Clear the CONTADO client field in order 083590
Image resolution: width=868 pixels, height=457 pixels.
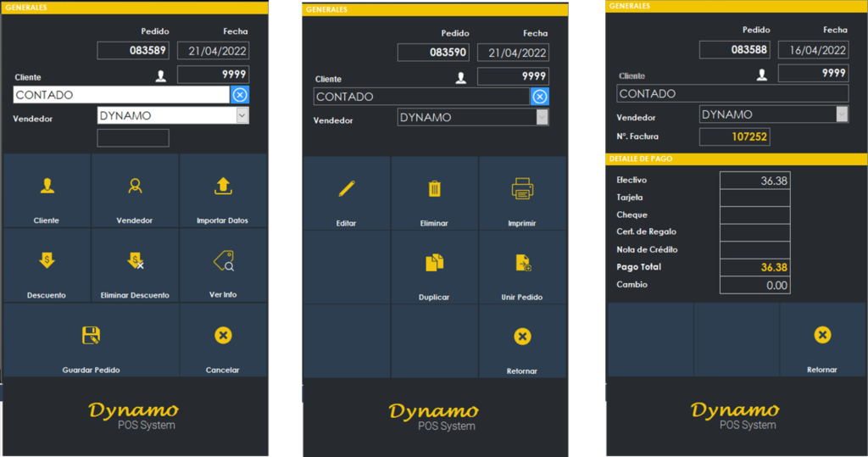click(x=539, y=97)
